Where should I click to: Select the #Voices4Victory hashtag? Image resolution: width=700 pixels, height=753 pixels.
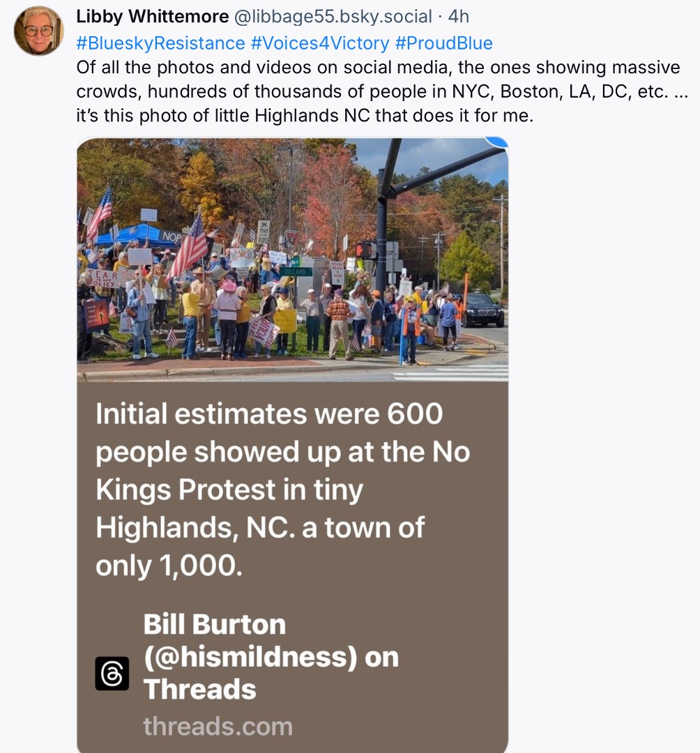(x=320, y=43)
